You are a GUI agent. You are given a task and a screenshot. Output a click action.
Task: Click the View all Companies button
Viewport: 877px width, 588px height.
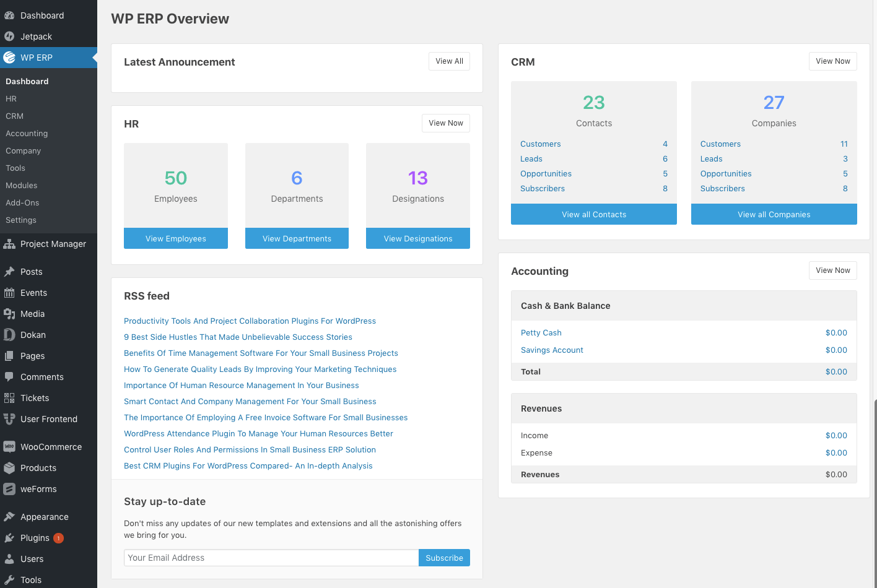774,214
